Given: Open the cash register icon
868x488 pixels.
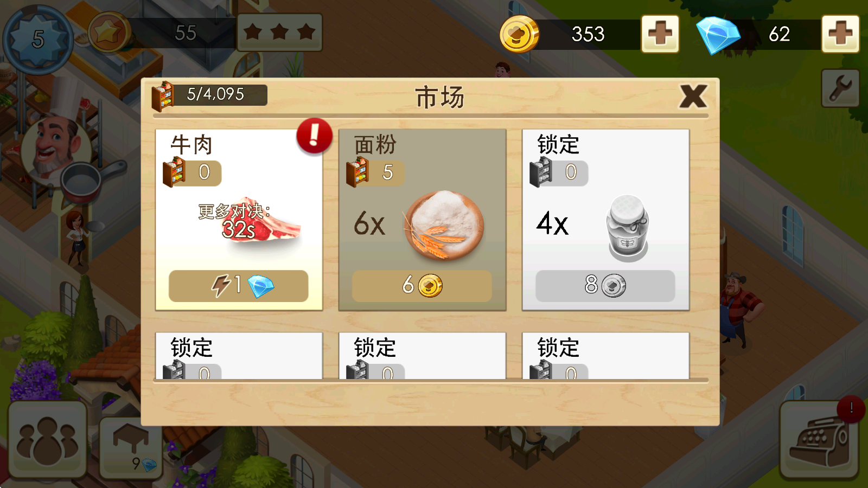Looking at the screenshot, I should tap(819, 440).
